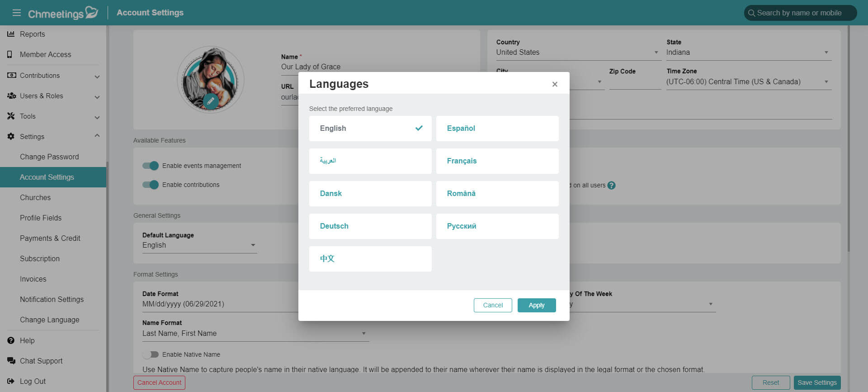The image size is (868, 392).
Task: Click the Member Access phone icon
Action: click(10, 54)
